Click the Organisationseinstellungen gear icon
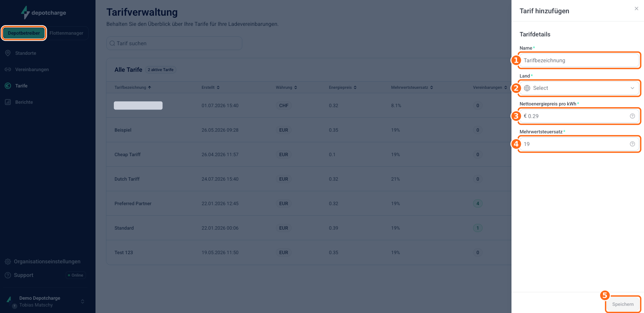The width and height of the screenshot is (644, 313). (8, 262)
